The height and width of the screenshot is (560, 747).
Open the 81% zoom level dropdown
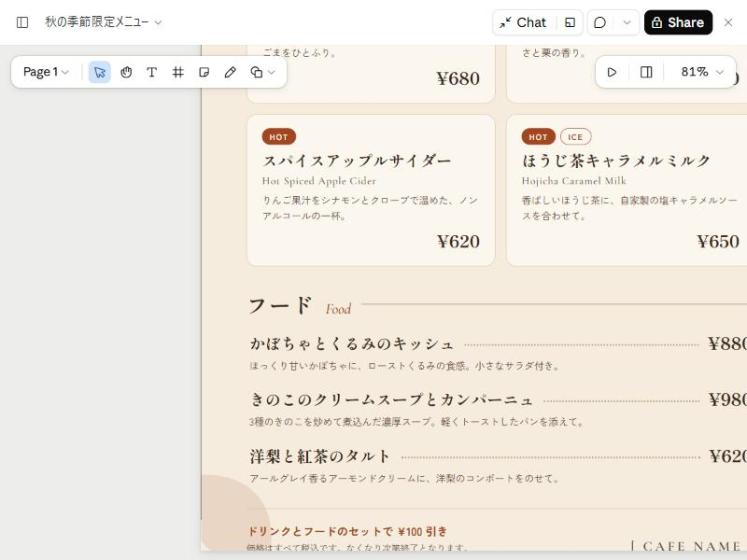tap(702, 72)
